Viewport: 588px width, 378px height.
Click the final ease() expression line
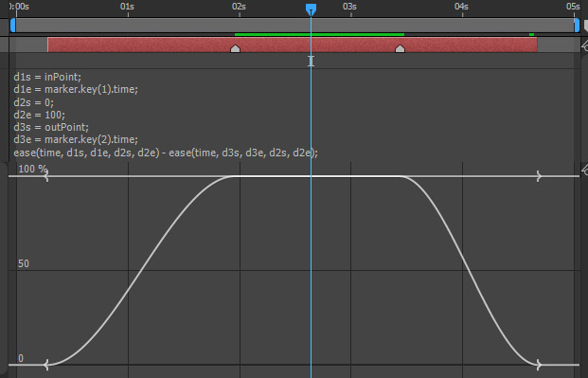[166, 153]
